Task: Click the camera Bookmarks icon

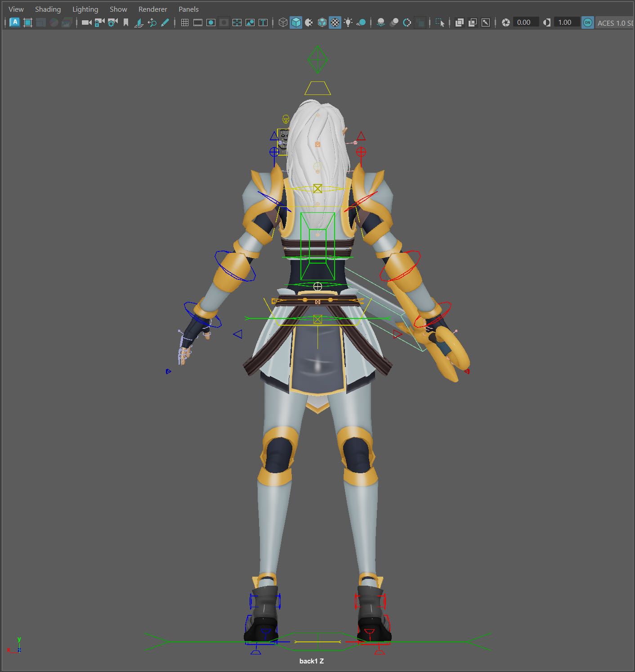Action: pyautogui.click(x=126, y=22)
